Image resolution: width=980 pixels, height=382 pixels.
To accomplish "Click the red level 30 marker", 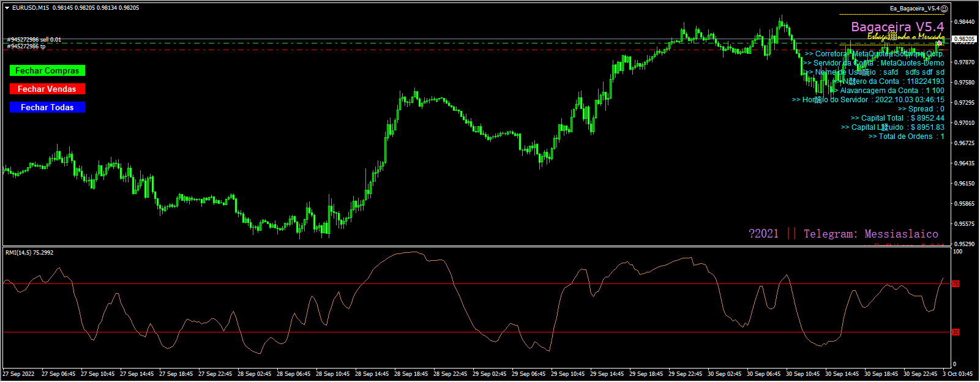I will [x=956, y=332].
